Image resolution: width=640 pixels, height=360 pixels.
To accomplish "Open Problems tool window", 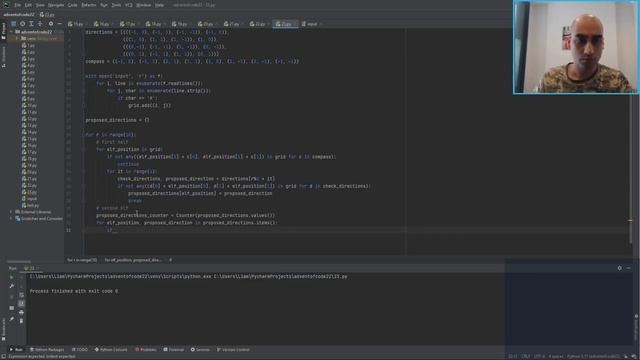I will coord(146,350).
